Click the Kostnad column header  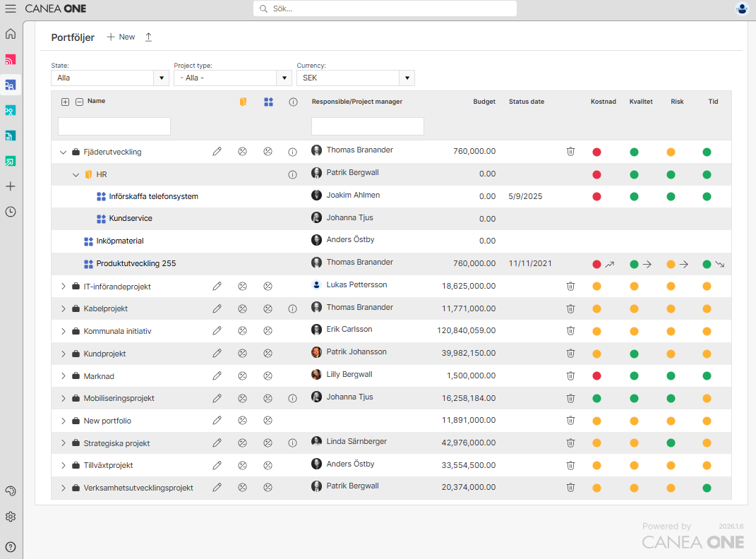click(x=603, y=102)
